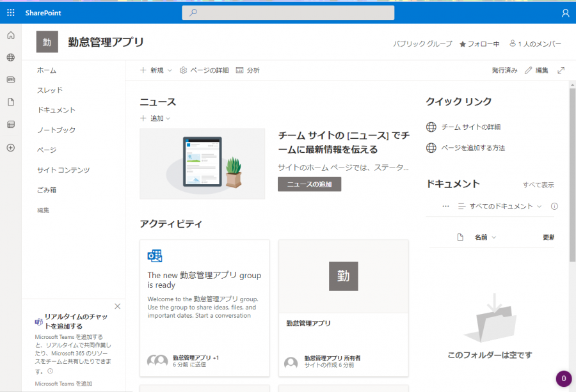Click the Home icon in app bar
Screen dimensions: 576x392
10,35
